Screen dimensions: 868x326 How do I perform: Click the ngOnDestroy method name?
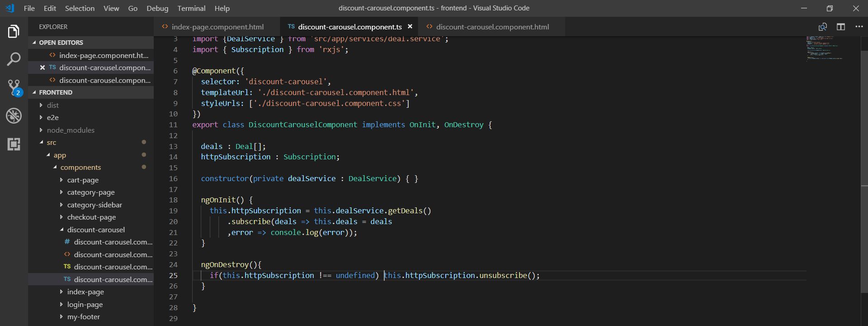tap(225, 264)
